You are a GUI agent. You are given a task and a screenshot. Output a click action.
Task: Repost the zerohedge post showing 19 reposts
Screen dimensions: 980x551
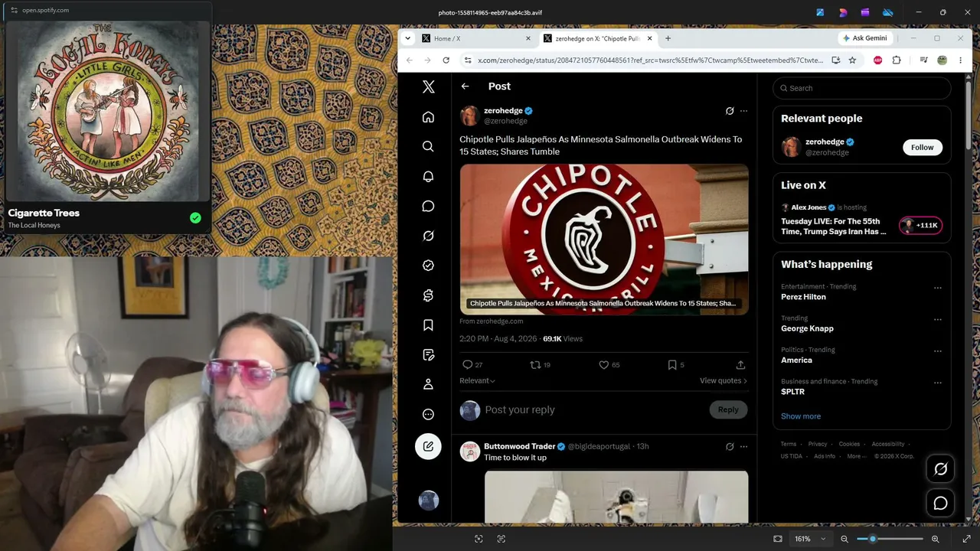(541, 365)
